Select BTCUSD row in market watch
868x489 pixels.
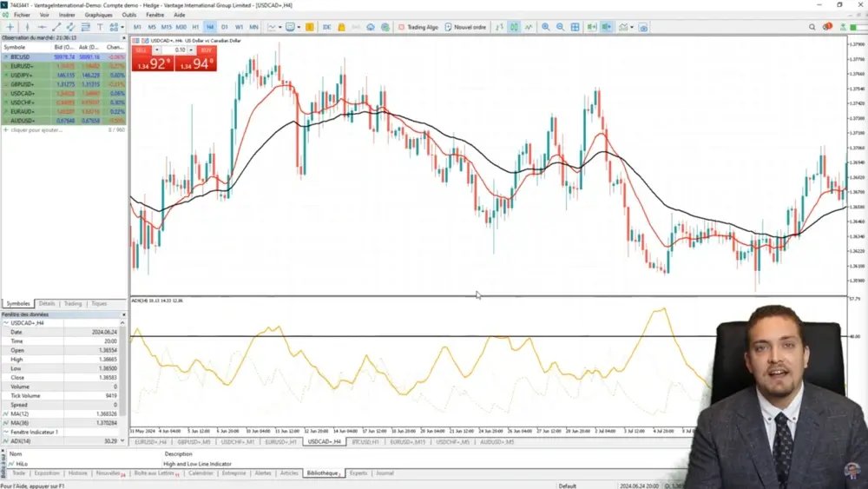(63, 57)
